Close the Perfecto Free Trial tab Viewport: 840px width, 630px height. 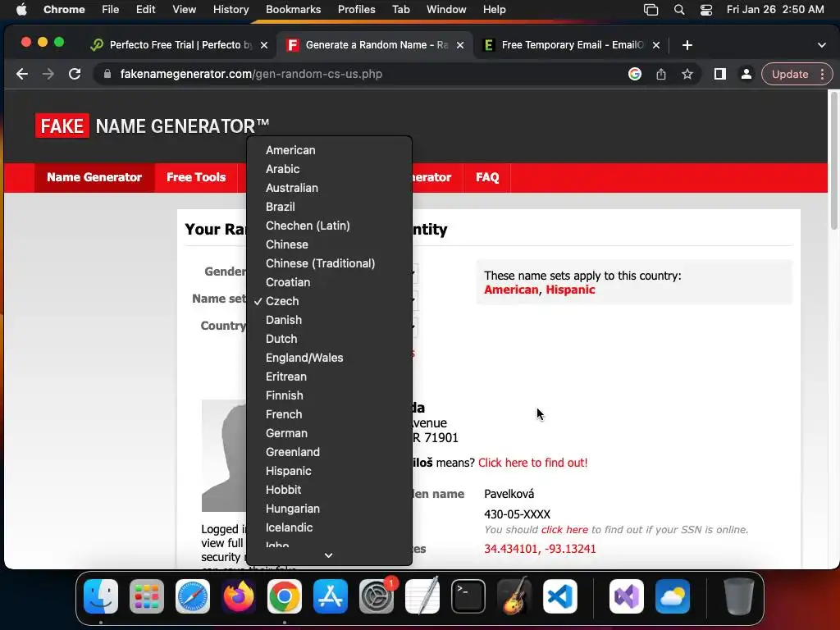(264, 45)
